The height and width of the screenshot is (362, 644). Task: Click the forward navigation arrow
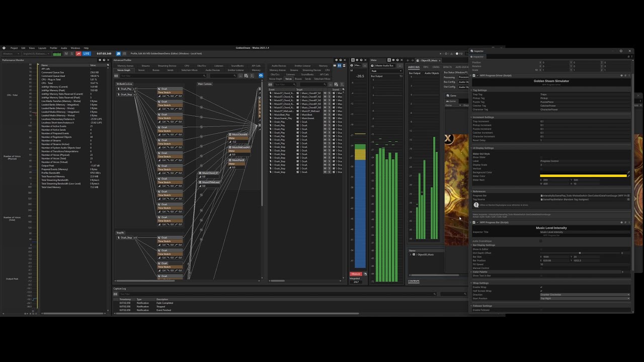point(413,60)
